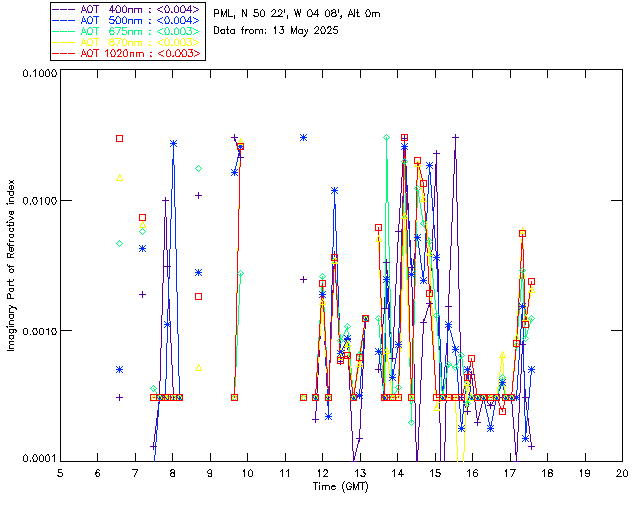
Task: Click the purple plus peak near 15.5 GMT
Action: point(456,137)
